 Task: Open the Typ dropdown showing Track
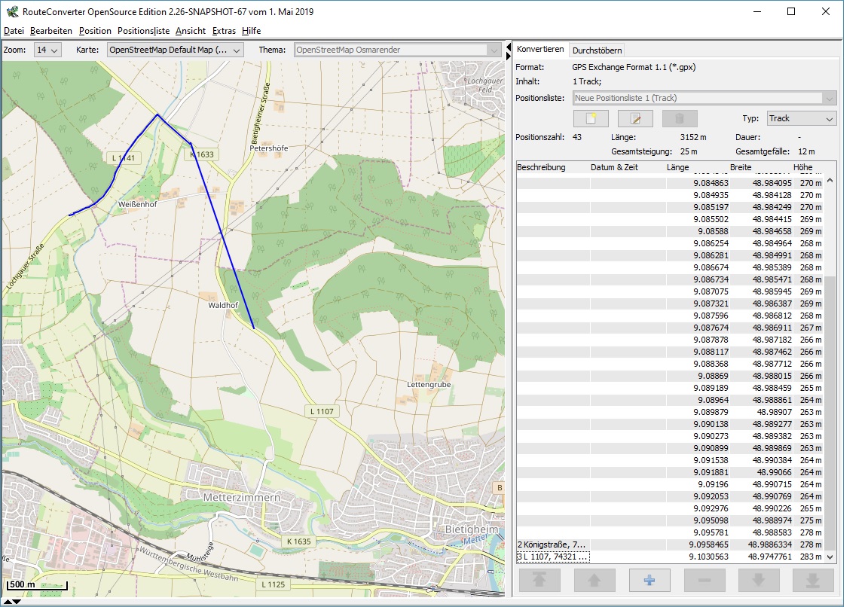click(801, 118)
